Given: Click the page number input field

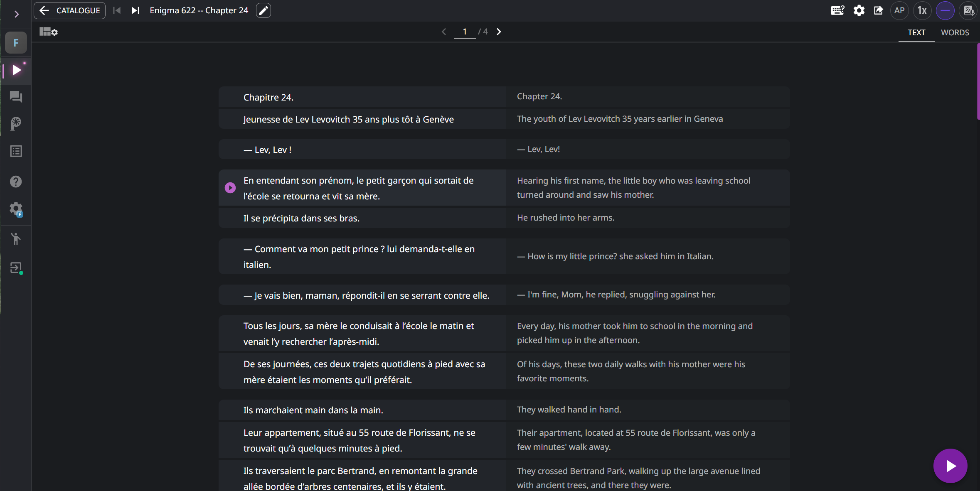Looking at the screenshot, I should point(465,32).
